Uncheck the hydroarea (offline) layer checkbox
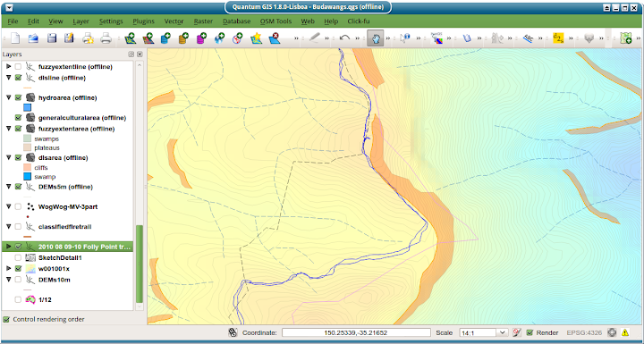Image resolution: width=644 pixels, height=344 pixels. point(18,97)
